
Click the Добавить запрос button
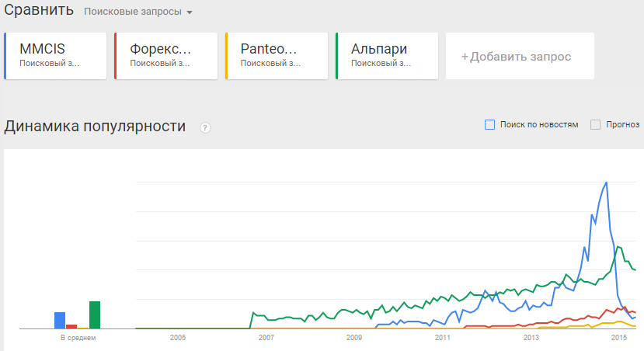pos(520,56)
